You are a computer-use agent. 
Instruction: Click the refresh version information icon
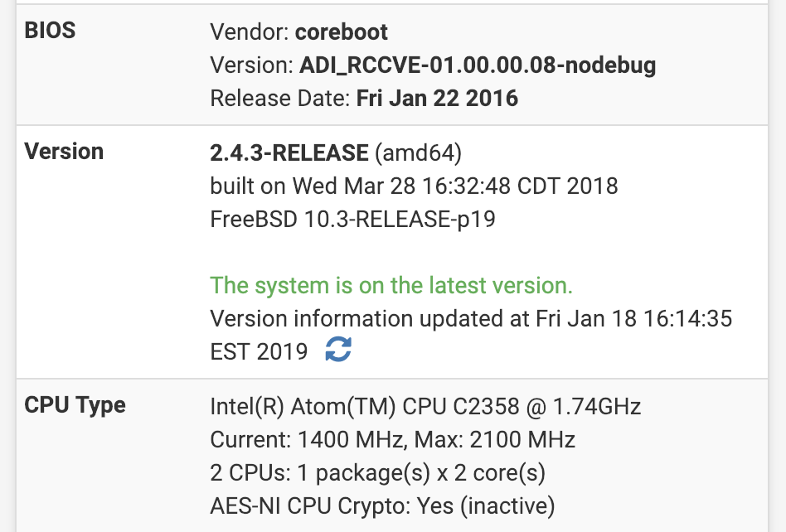point(338,351)
